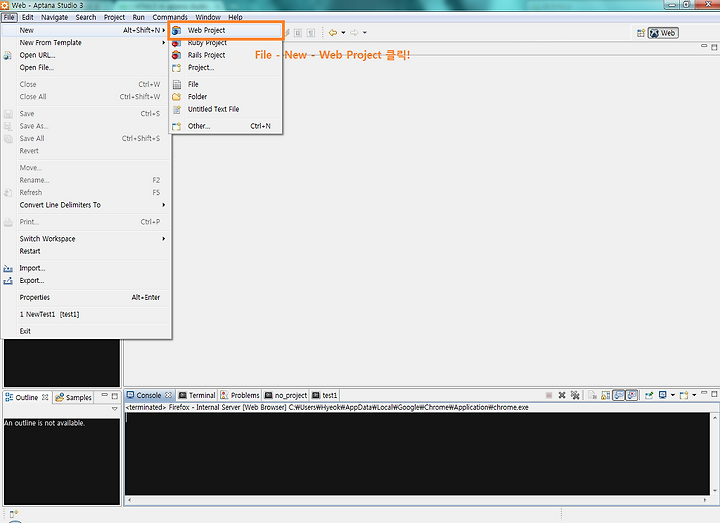Open the Help menu
This screenshot has height=523, width=720.
click(235, 17)
